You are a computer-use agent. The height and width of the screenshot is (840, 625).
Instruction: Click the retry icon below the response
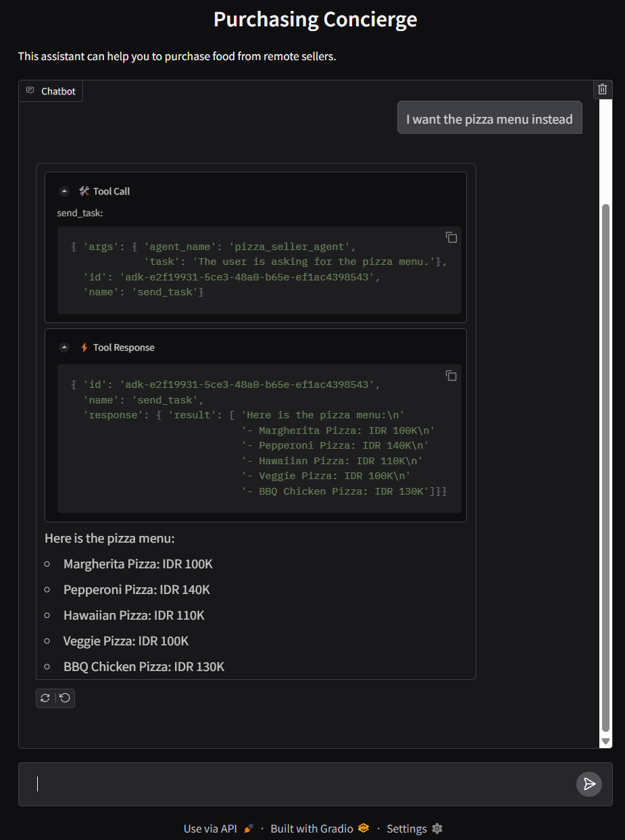coord(45,698)
